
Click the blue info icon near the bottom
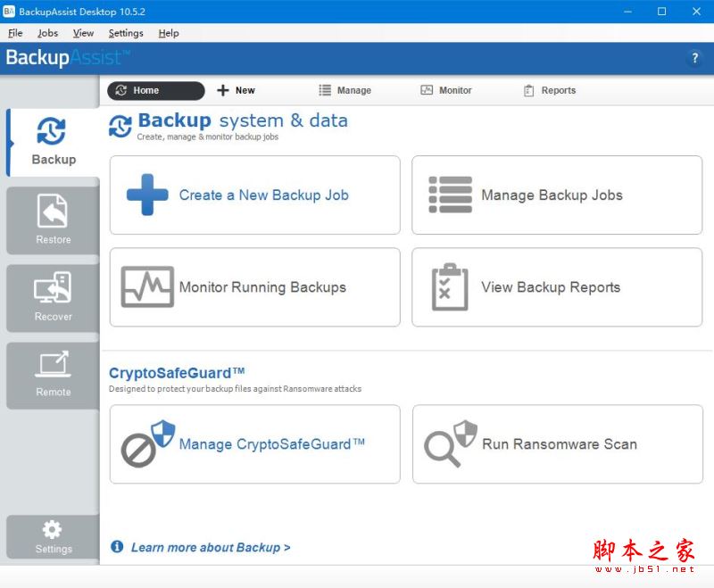(x=117, y=547)
